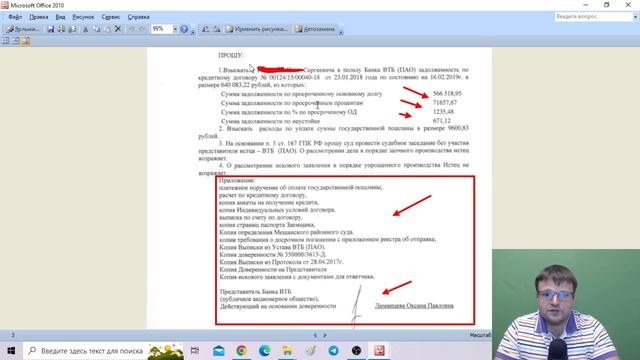Click the Windows taskbar search box

[x=103, y=351]
